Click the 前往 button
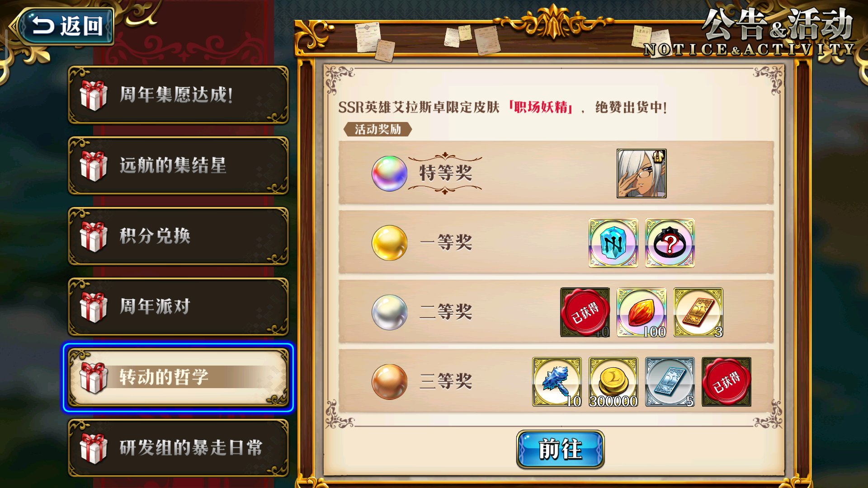The height and width of the screenshot is (488, 868). (x=560, y=449)
